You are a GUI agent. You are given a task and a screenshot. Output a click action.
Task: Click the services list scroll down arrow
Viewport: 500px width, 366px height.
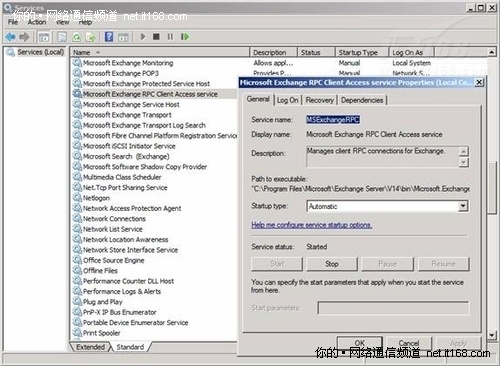click(x=491, y=335)
